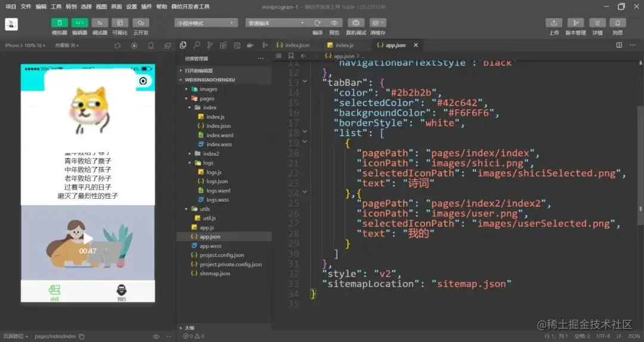644x342 pixels.
Task: Open the Source Control branch icon
Action: click(x=210, y=45)
